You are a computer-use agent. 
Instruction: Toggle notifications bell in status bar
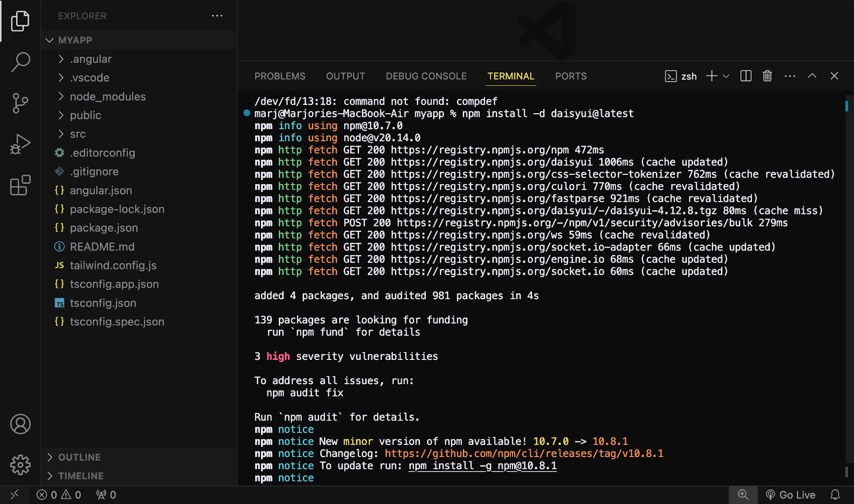(835, 495)
